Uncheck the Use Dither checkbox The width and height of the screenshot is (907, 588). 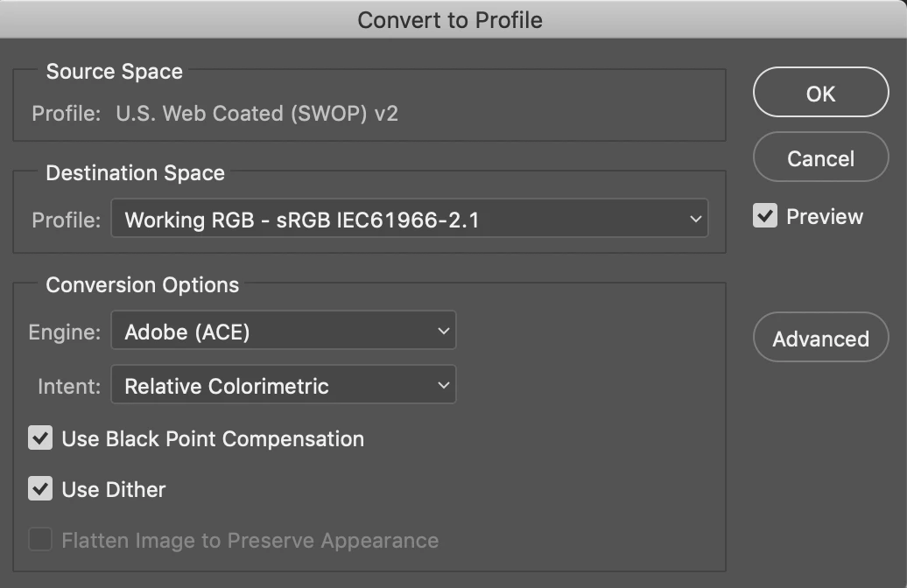click(40, 489)
